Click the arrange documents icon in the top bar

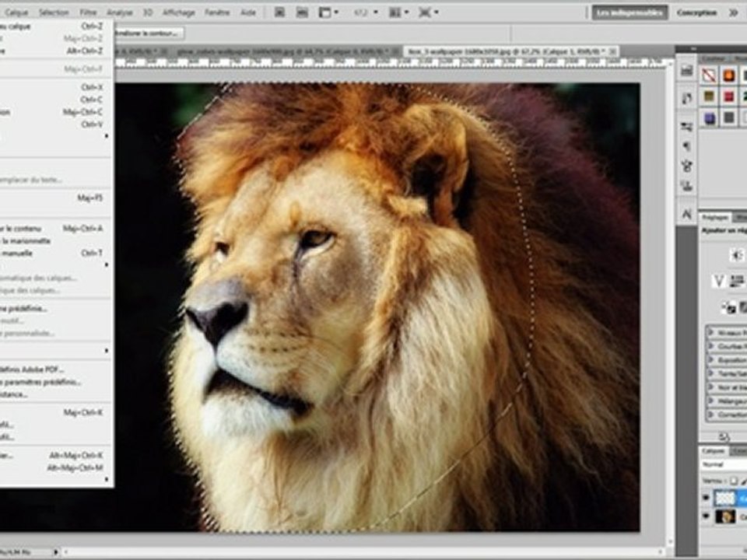398,12
